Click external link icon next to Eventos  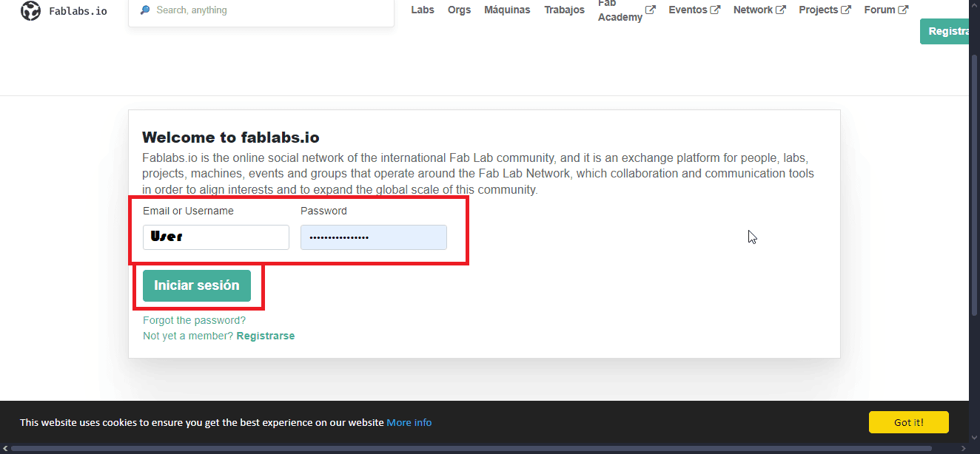(x=715, y=10)
